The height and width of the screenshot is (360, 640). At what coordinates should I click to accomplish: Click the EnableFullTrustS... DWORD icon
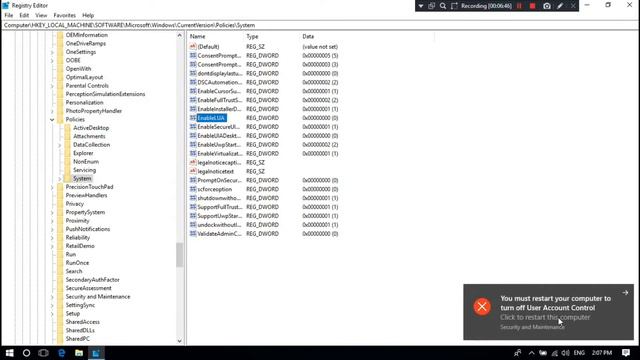(193, 100)
